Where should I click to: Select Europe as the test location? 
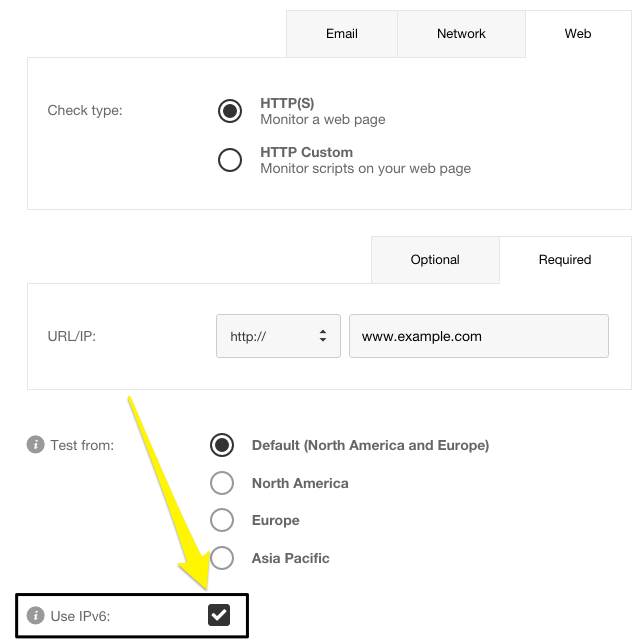click(x=222, y=520)
